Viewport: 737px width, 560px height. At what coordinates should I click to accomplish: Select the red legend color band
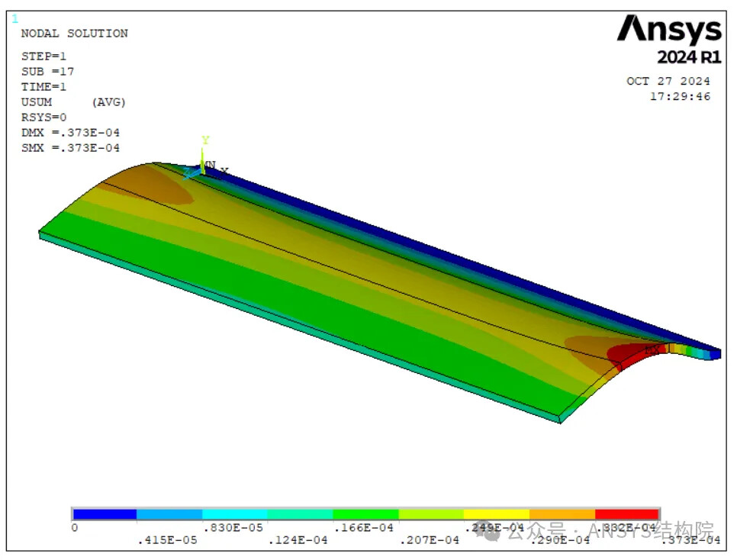coord(626,514)
